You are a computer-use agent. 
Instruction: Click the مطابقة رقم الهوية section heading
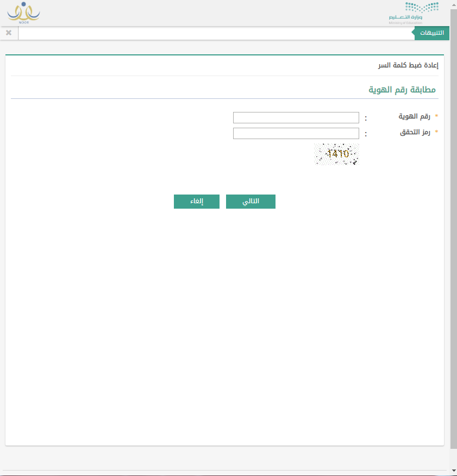pyautogui.click(x=402, y=90)
